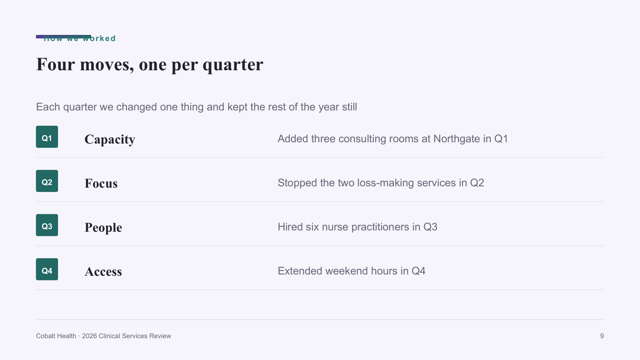
Task: Select the Capacity row heading
Action: pos(110,140)
